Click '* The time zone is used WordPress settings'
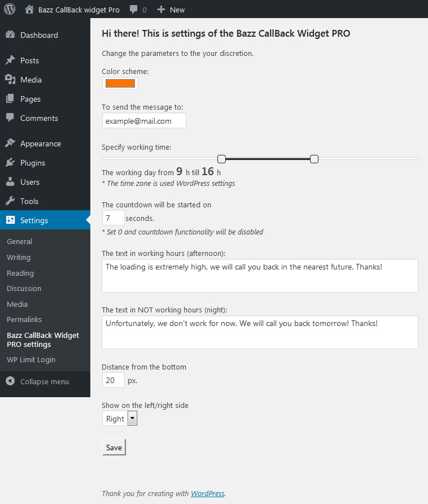428x504 pixels. coord(168,183)
